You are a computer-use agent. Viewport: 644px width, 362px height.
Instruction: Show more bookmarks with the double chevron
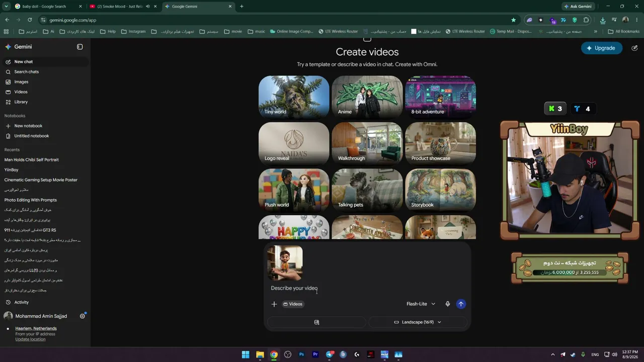click(x=596, y=31)
